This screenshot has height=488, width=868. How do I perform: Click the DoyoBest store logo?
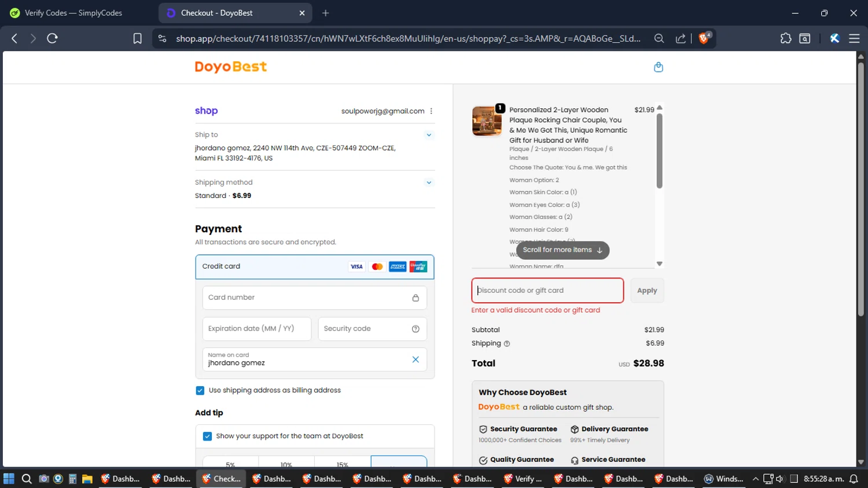tap(231, 67)
